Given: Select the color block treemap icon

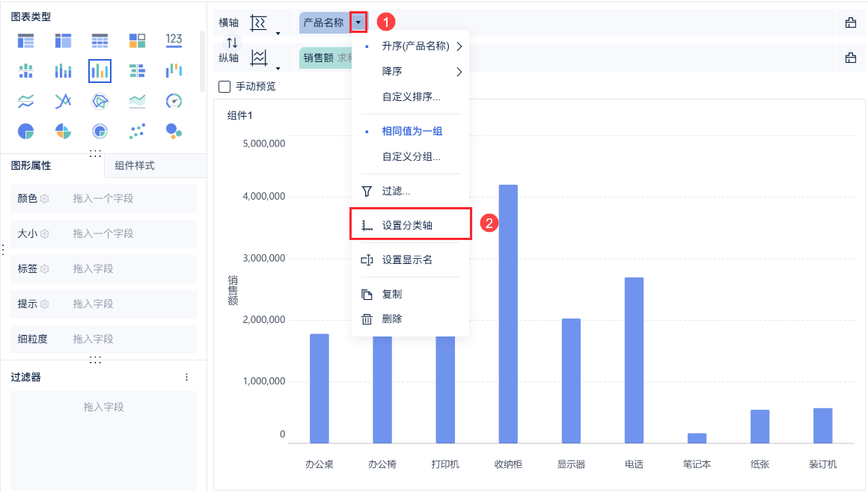Looking at the screenshot, I should pyautogui.click(x=137, y=40).
